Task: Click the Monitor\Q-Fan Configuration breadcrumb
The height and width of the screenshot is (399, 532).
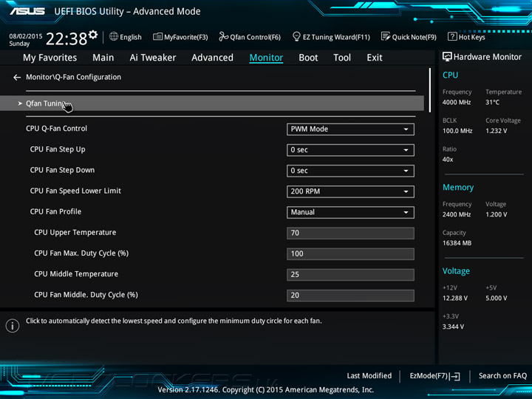Action: [74, 77]
